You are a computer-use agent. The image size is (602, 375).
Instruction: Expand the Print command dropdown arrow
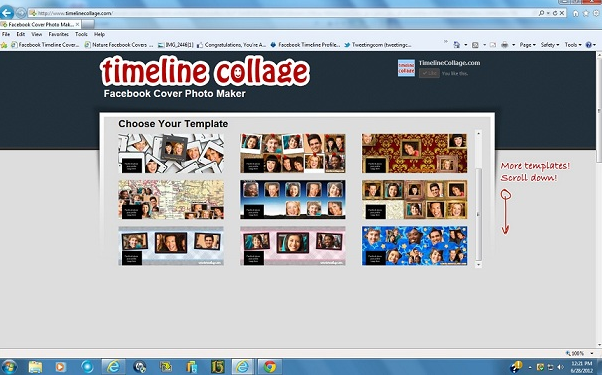coord(513,45)
